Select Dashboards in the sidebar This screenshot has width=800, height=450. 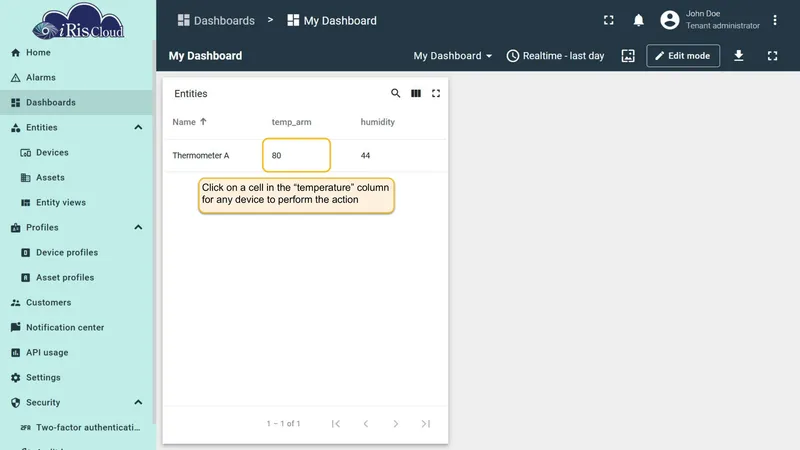pyautogui.click(x=77, y=103)
